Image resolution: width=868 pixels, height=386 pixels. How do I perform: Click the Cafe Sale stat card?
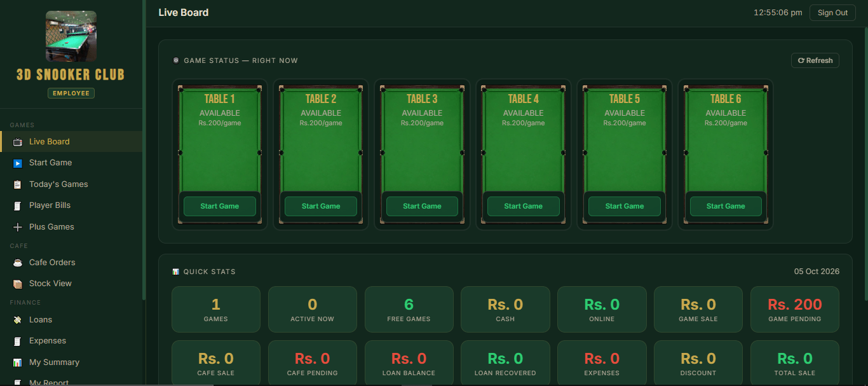tap(216, 363)
